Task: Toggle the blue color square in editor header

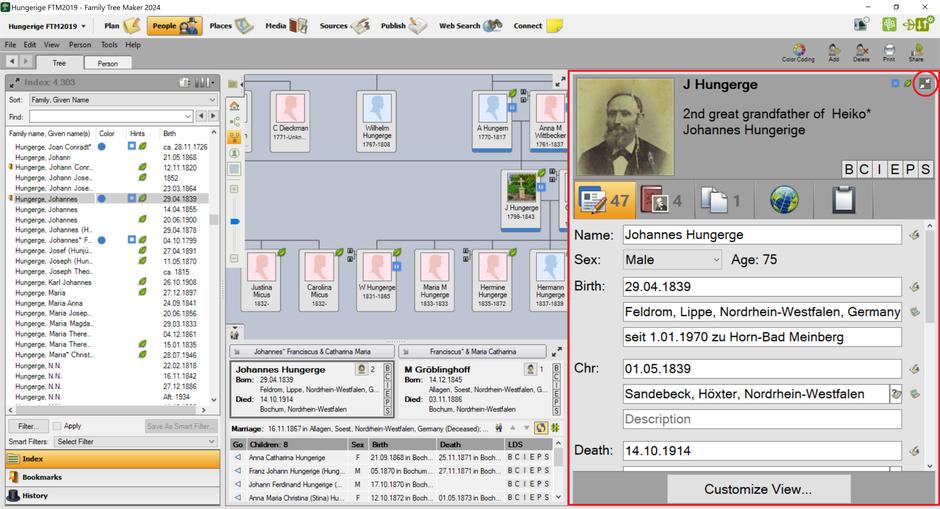Action: coord(895,83)
